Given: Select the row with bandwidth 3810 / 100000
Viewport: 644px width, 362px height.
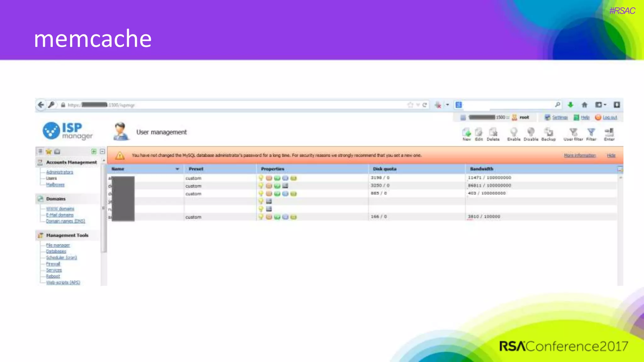Looking at the screenshot, I should (362, 217).
